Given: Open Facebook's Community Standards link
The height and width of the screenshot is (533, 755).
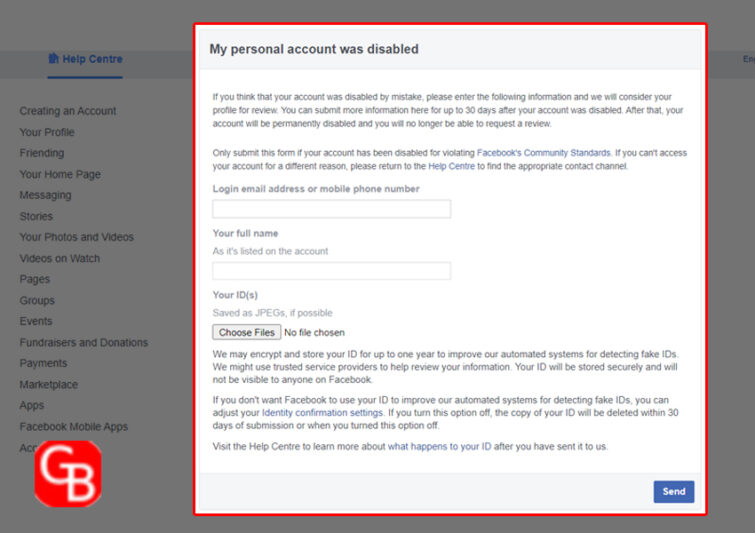Looking at the screenshot, I should [543, 153].
